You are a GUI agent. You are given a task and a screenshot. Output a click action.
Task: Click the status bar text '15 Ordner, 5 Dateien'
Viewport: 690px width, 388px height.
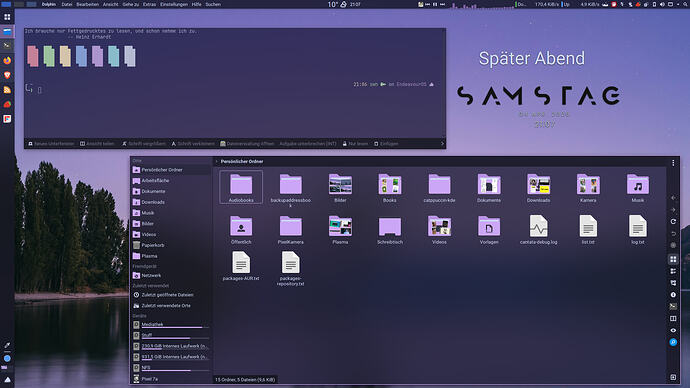pyautogui.click(x=245, y=380)
